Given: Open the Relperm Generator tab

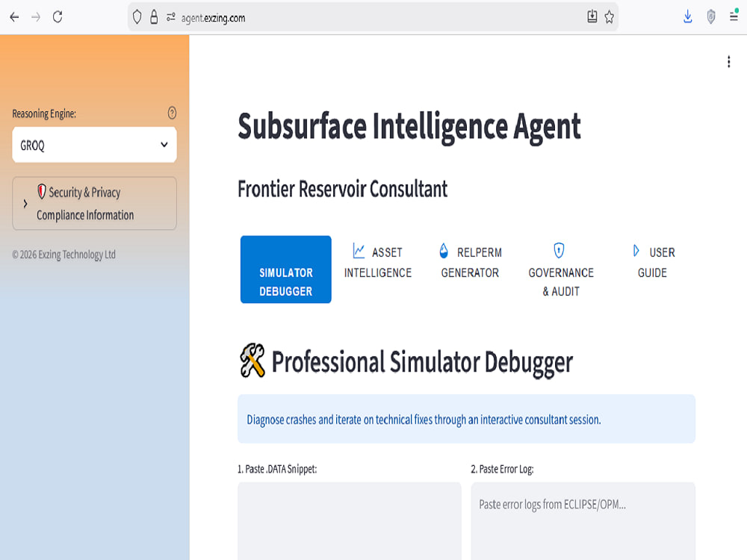Looking at the screenshot, I should pyautogui.click(x=470, y=261).
